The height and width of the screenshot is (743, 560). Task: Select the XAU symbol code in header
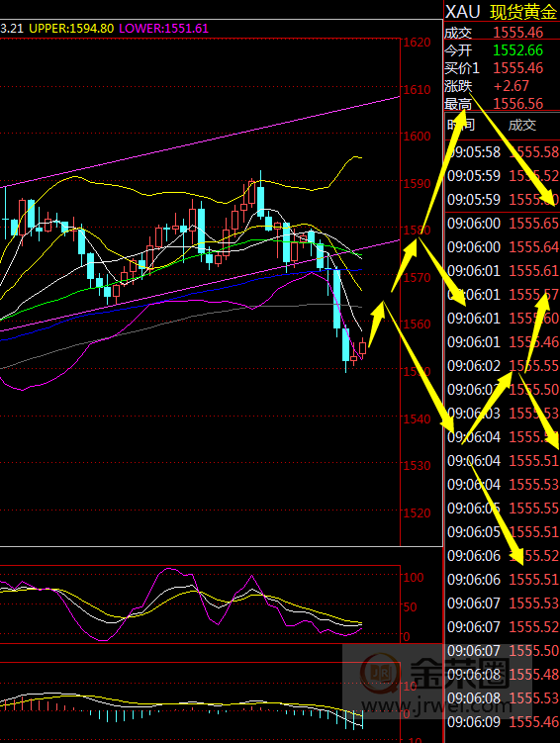coord(462,11)
